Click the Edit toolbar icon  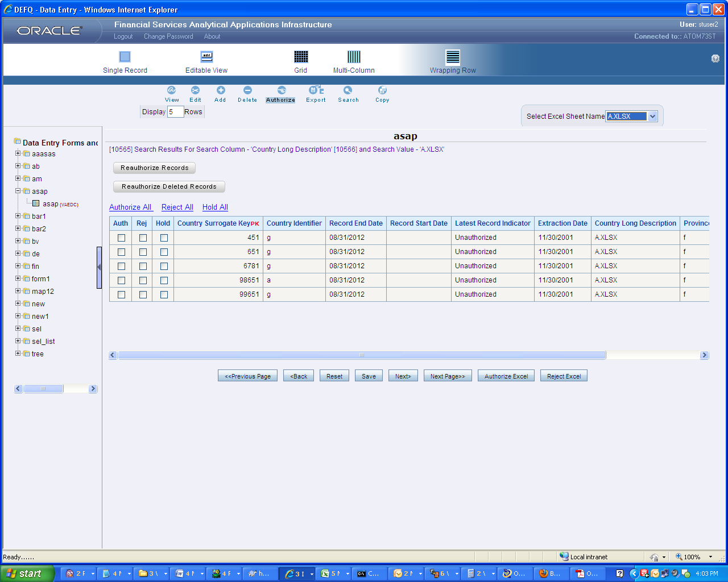(x=195, y=93)
